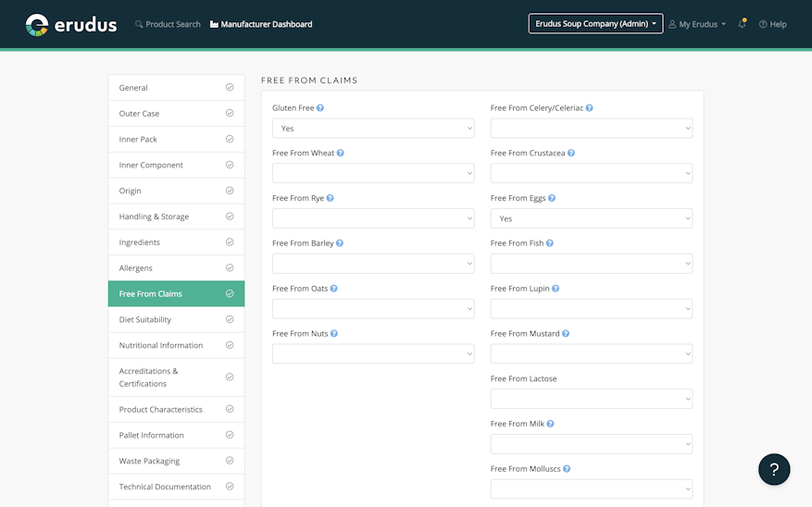Open the Gluten Free dropdown
Screen dimensions: 812x507
tap(373, 129)
